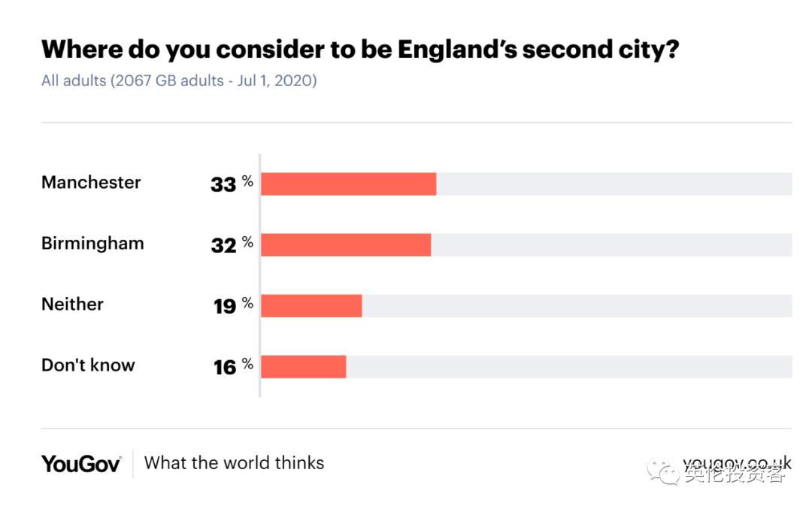Open the yougov.co.uk link

coord(737,462)
